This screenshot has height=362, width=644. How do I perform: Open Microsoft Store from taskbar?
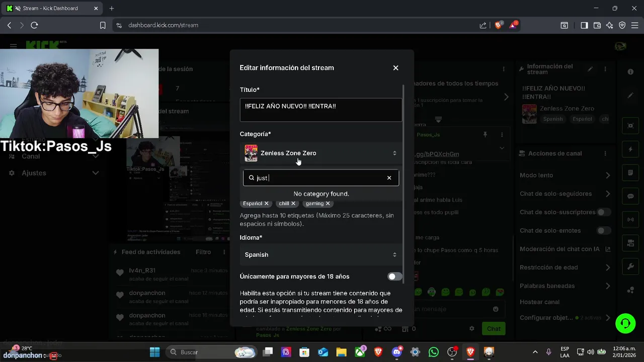click(304, 352)
